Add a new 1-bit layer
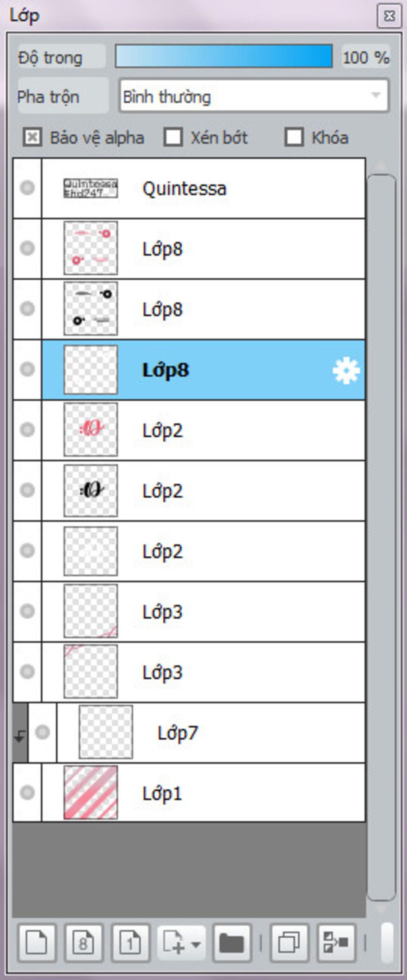407x980 pixels. pyautogui.click(x=131, y=942)
